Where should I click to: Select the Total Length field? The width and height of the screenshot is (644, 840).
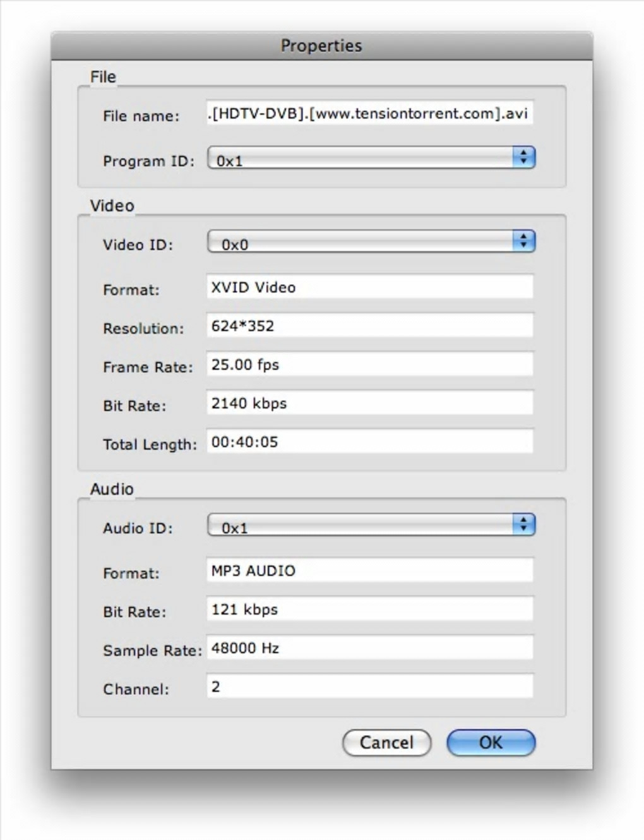369,442
